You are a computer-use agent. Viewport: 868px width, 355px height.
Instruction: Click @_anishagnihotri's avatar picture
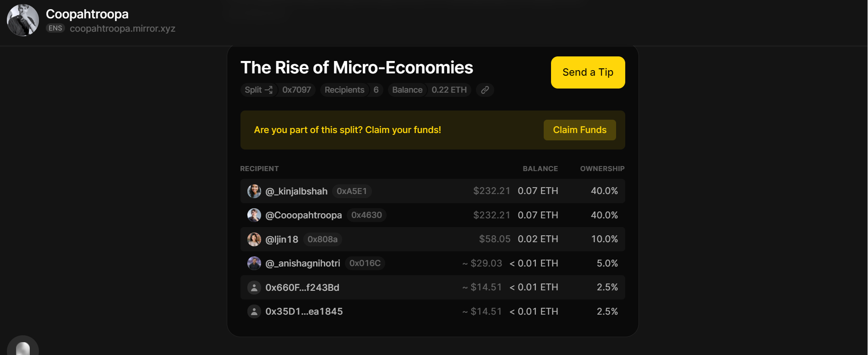coord(254,263)
